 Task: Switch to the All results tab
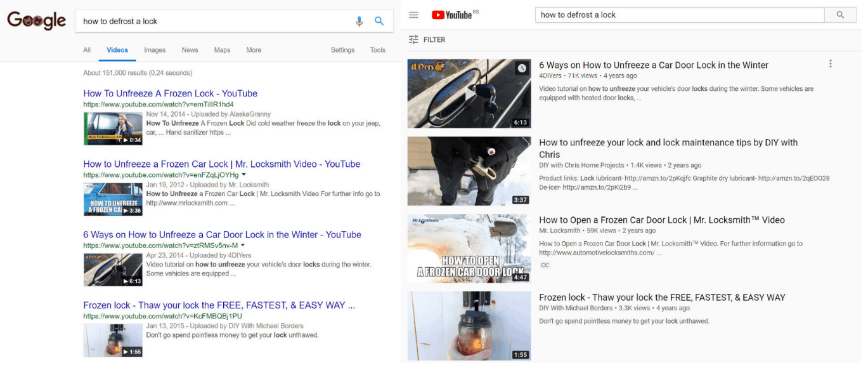[87, 50]
